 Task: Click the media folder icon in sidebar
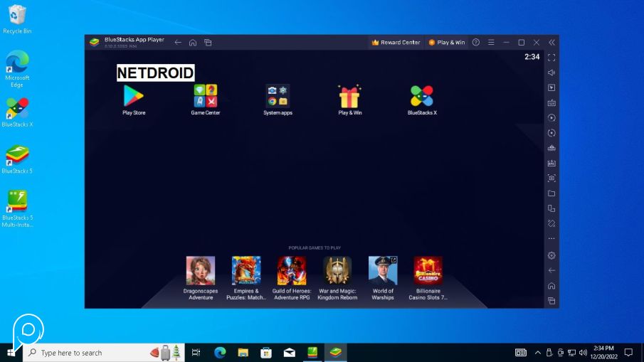[x=551, y=193]
